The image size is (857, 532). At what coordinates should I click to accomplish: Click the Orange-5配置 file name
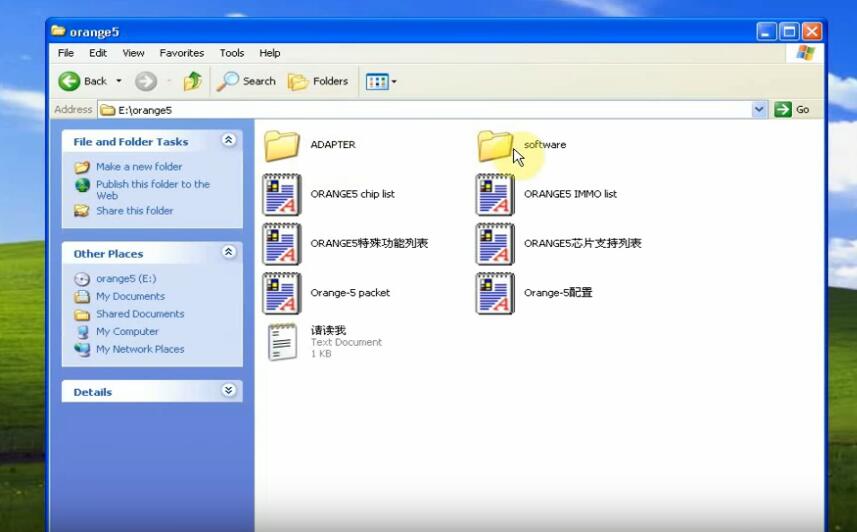[558, 293]
